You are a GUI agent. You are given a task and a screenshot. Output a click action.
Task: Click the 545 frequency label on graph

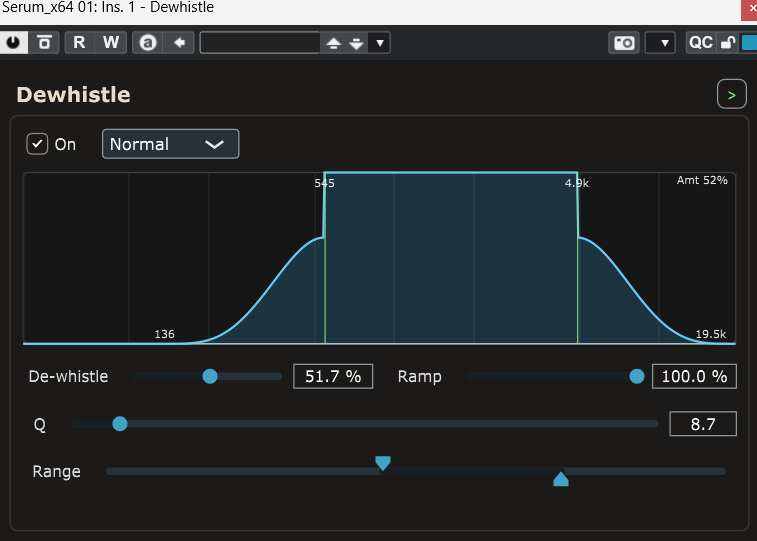pyautogui.click(x=324, y=183)
